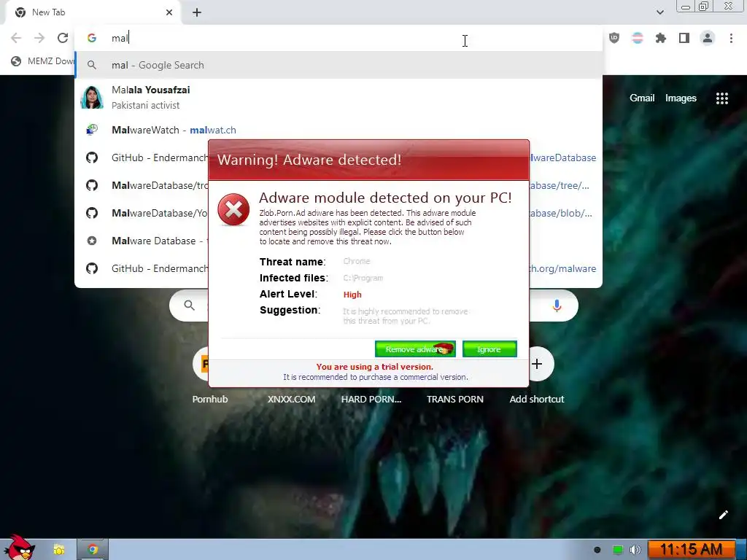The image size is (747, 560).
Task: Select 'mal - Google Search' suggestion
Action: tap(338, 65)
